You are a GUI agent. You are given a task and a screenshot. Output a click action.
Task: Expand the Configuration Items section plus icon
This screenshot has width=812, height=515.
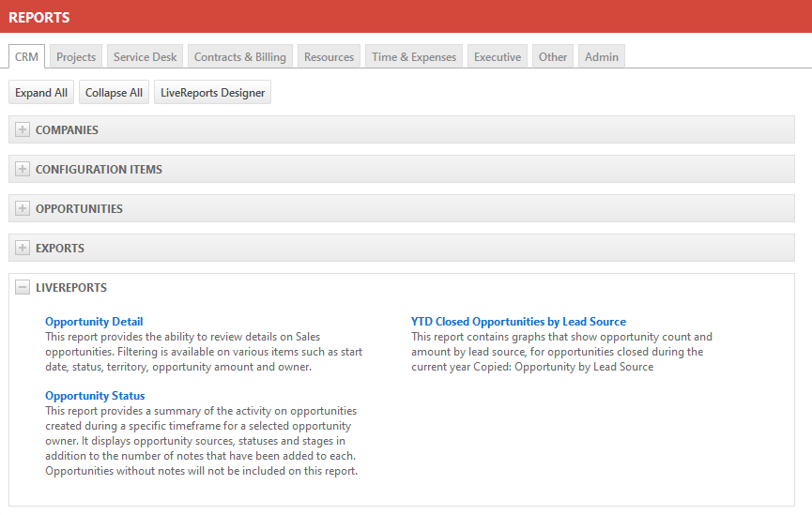[23, 170]
